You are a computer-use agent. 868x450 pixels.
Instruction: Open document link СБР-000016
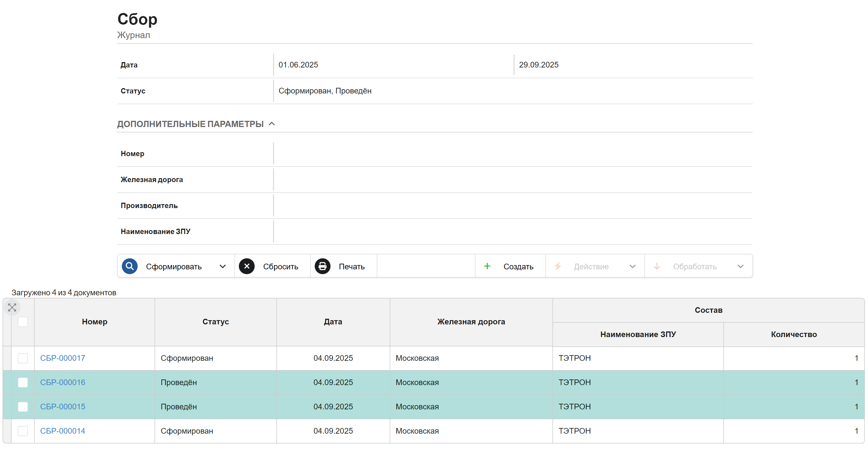[x=63, y=383]
